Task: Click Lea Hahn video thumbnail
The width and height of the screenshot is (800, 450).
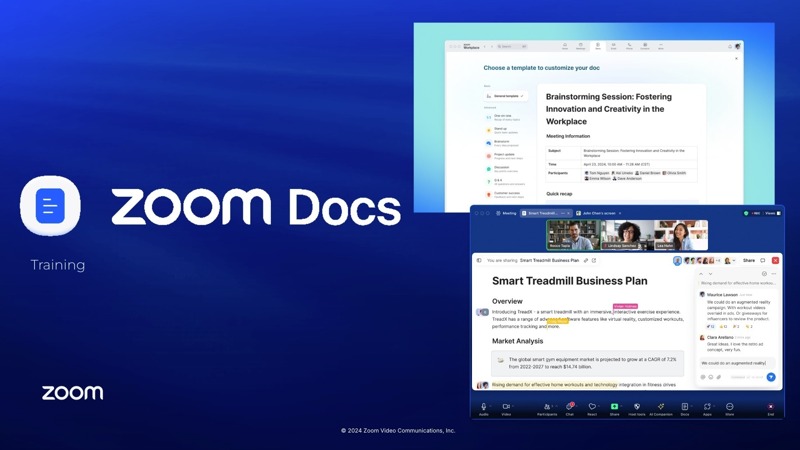Action: [681, 235]
